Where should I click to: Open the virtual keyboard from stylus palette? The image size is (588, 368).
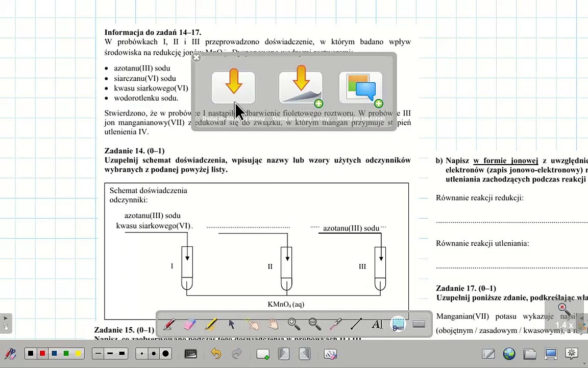tap(419, 324)
